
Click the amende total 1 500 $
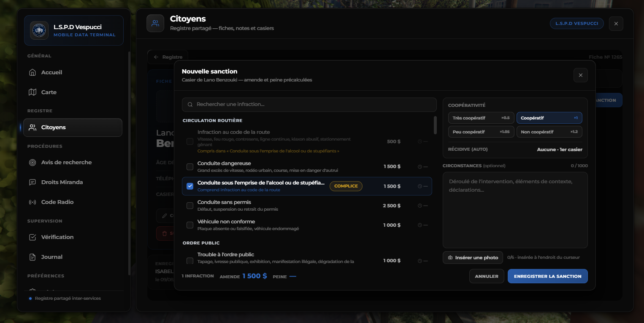[x=254, y=276]
